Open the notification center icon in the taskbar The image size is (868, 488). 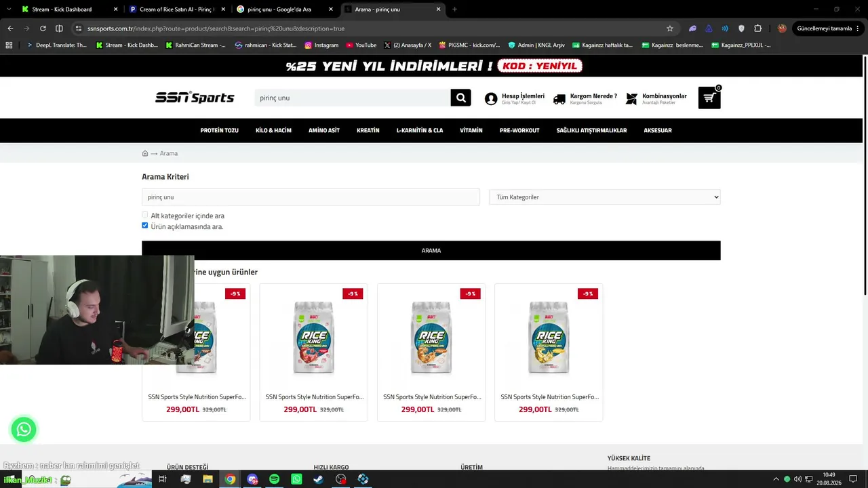click(853, 479)
